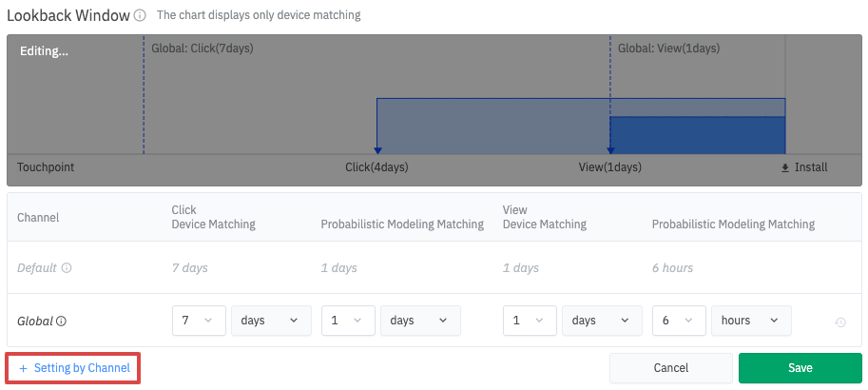Click the Setting by Channel link

[74, 368]
